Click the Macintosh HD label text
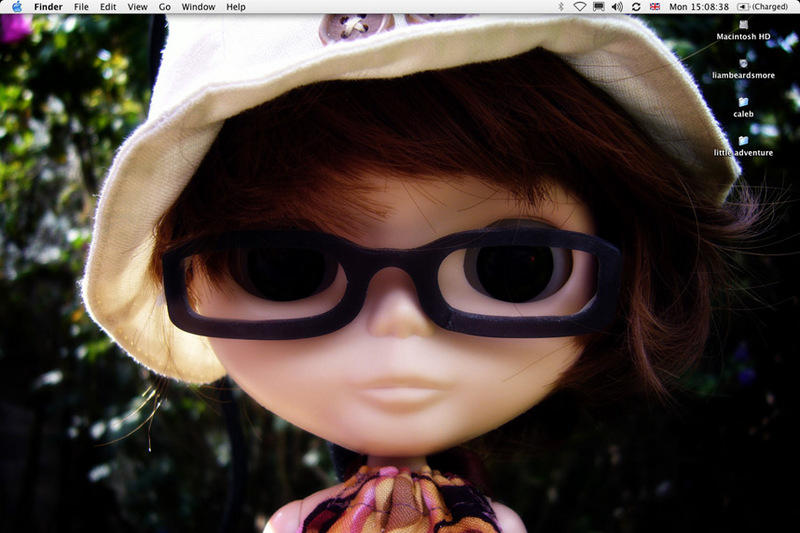 [743, 37]
